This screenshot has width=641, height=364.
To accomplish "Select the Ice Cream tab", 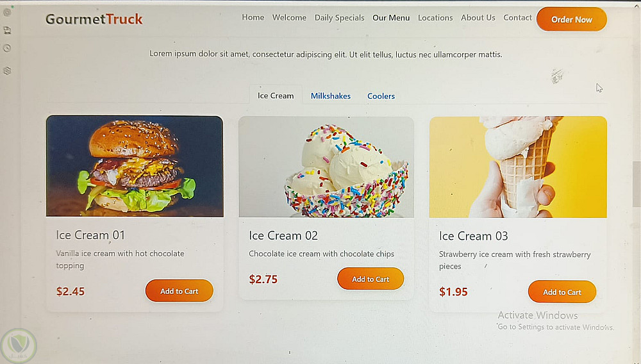I will (x=276, y=95).
